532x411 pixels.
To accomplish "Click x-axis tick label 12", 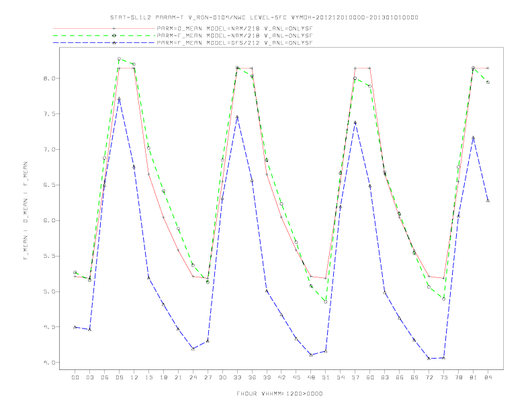I will pyautogui.click(x=134, y=377).
